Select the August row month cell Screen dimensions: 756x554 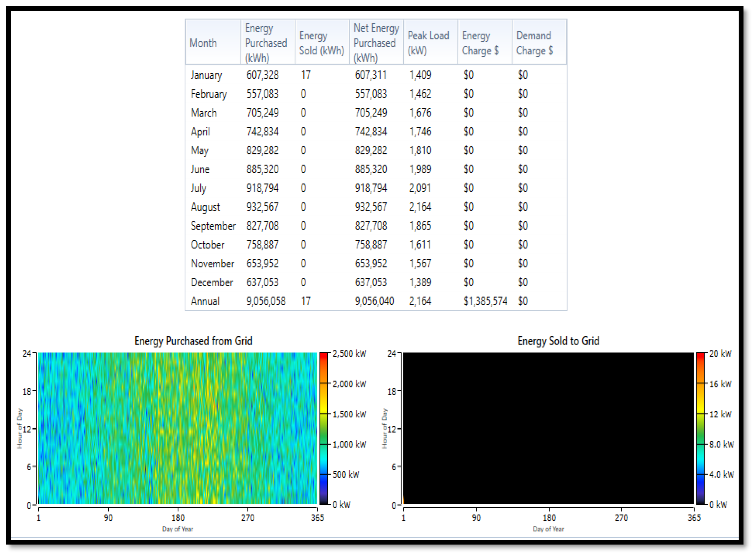point(205,207)
